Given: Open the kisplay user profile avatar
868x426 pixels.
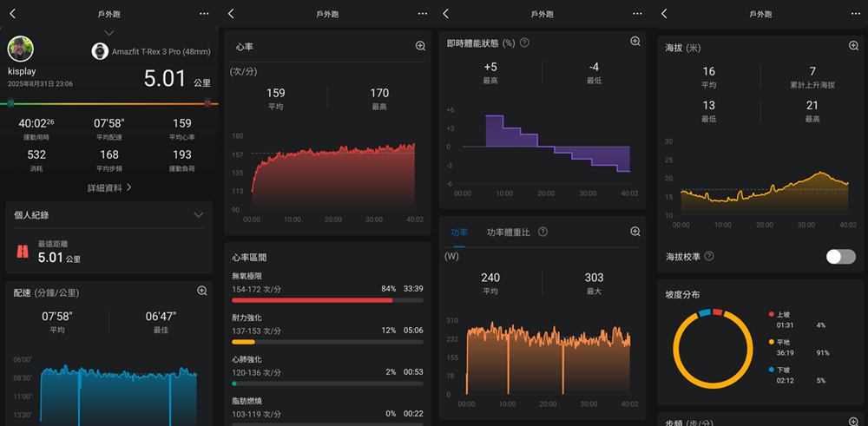Looking at the screenshot, I should click(x=21, y=49).
